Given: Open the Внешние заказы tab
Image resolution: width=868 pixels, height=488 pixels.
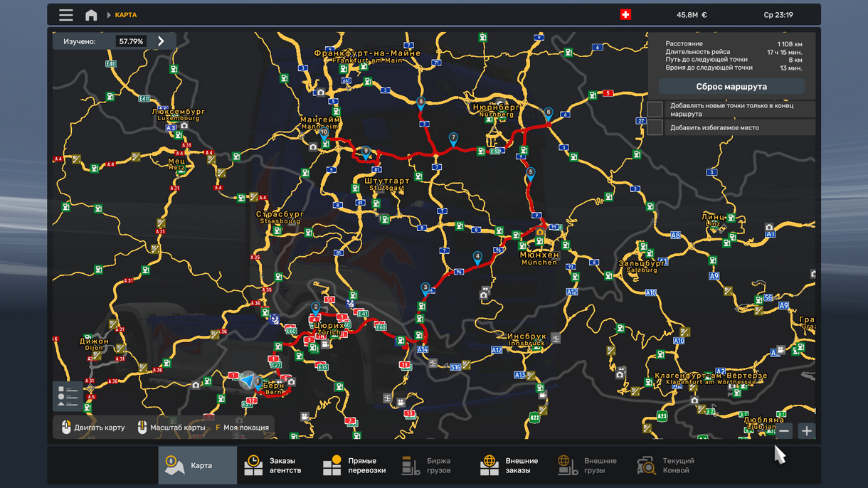Looking at the screenshot, I should (x=509, y=465).
